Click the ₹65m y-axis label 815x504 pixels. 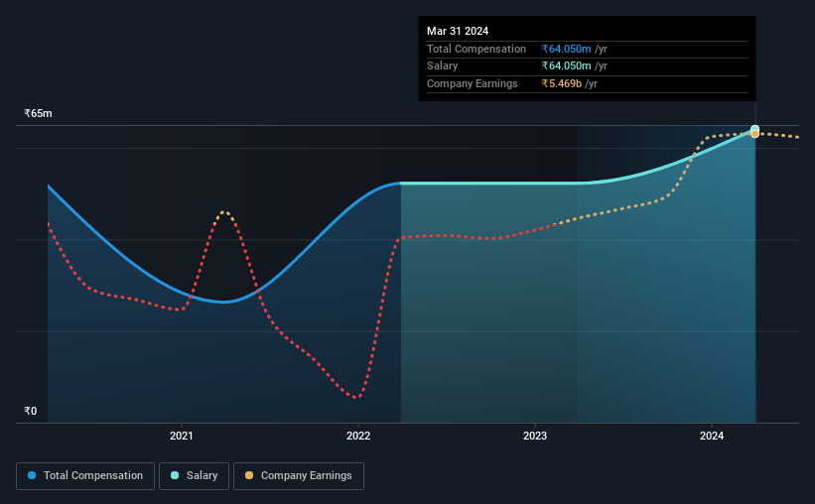tap(38, 113)
